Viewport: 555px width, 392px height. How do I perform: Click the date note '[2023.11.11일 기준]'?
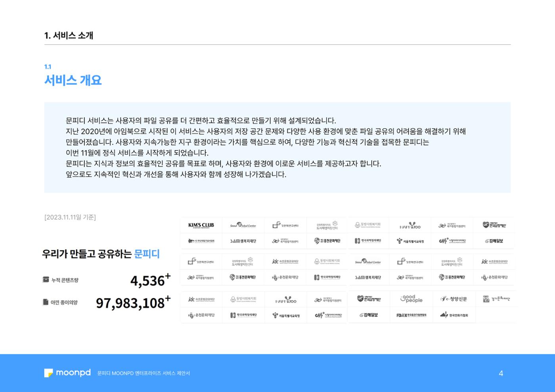point(70,217)
